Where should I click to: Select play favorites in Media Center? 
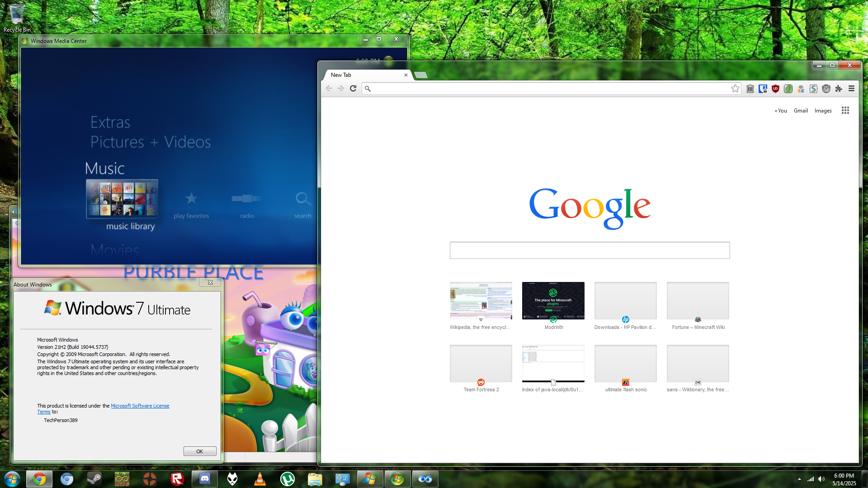pyautogui.click(x=191, y=206)
